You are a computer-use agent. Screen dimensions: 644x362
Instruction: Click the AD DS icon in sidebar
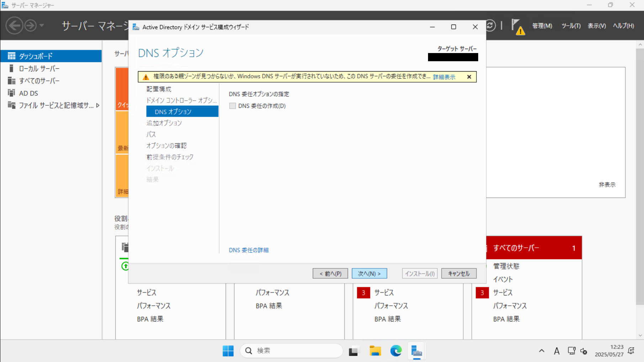coord(11,93)
